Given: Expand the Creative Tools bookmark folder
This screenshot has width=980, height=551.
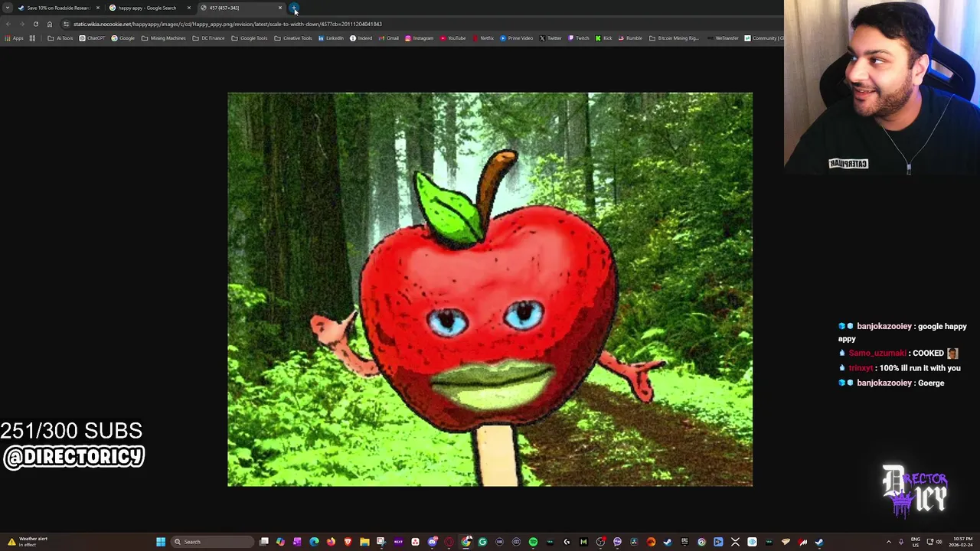Looking at the screenshot, I should tap(293, 38).
